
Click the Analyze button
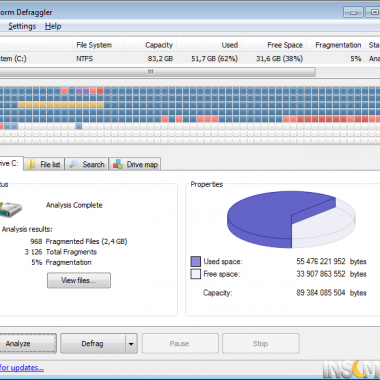(28, 343)
